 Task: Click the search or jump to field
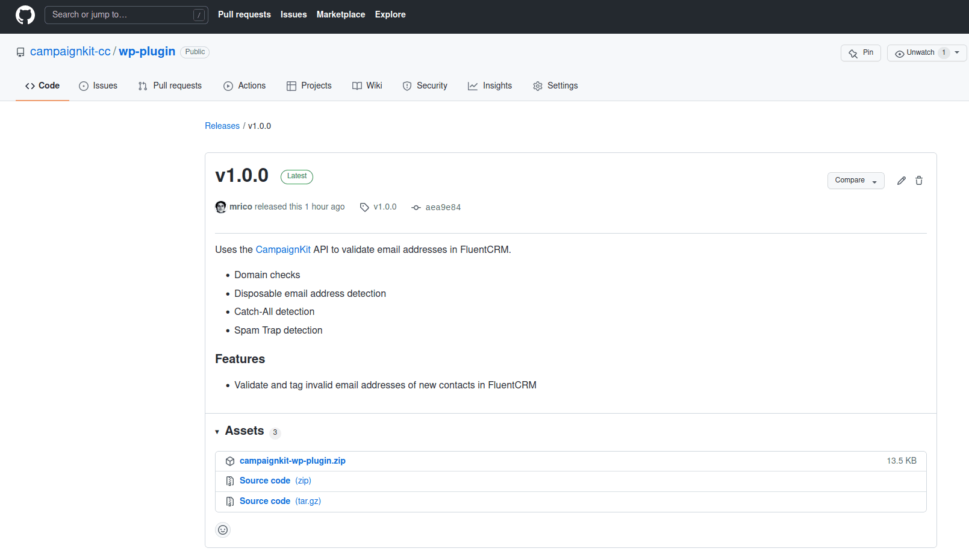click(x=120, y=14)
